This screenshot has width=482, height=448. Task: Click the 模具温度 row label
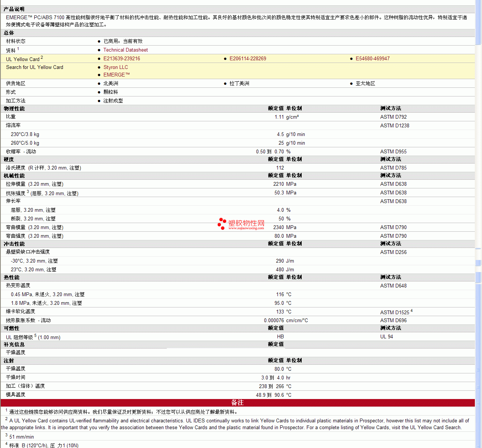[16, 394]
